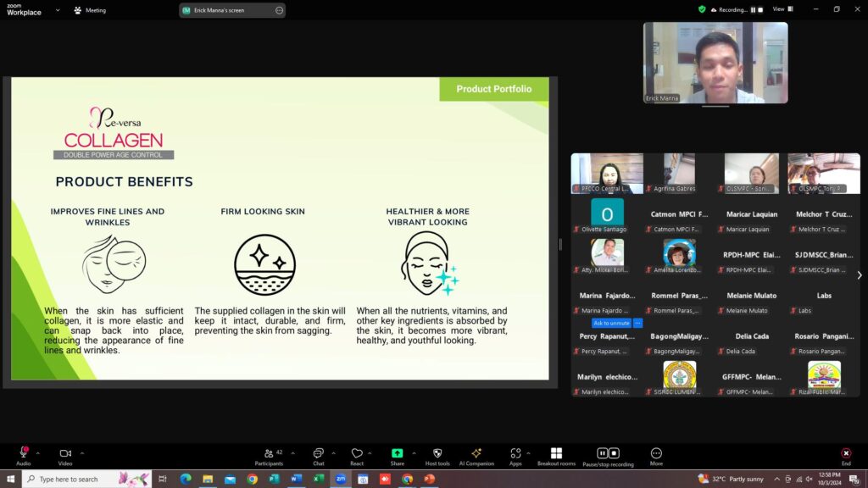This screenshot has width=868, height=488.
Task: Open the Apps icon
Action: (515, 453)
